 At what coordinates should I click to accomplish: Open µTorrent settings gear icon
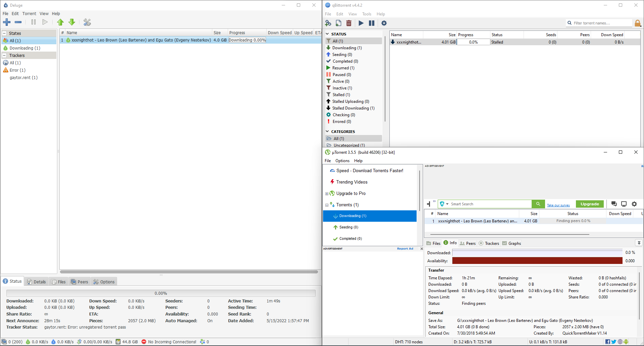634,204
